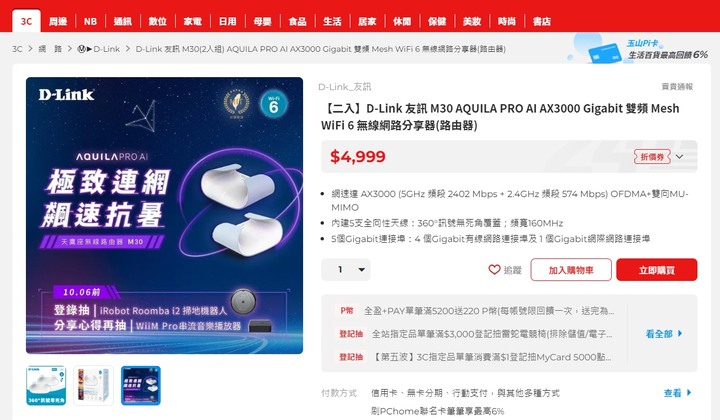The height and width of the screenshot is (420, 720).
Task: Select the third dark blue thumbnail
Action: tap(141, 386)
